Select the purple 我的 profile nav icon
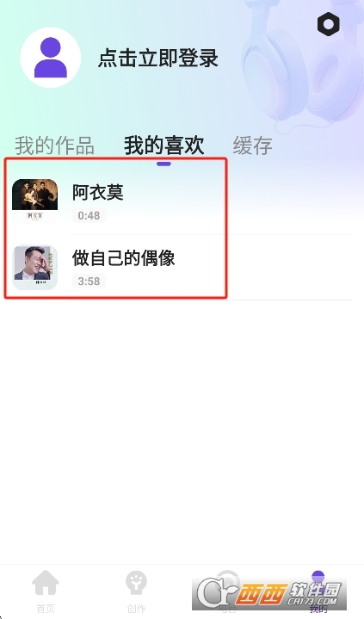This screenshot has height=619, width=364. click(318, 577)
